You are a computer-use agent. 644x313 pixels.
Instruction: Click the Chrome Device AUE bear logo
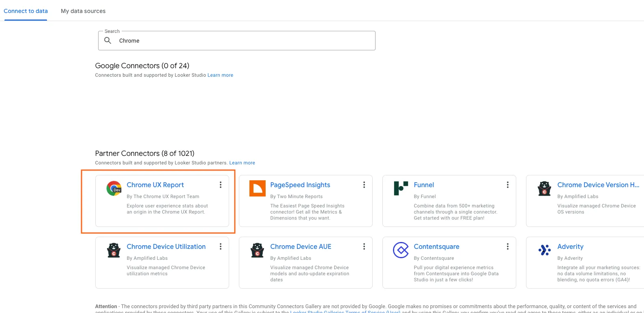click(x=258, y=250)
